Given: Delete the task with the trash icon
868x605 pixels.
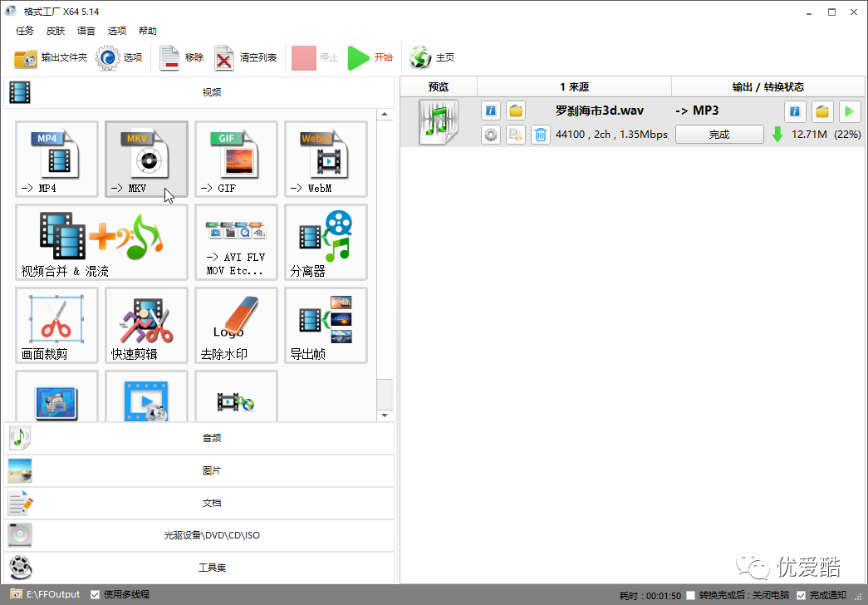Looking at the screenshot, I should (541, 135).
